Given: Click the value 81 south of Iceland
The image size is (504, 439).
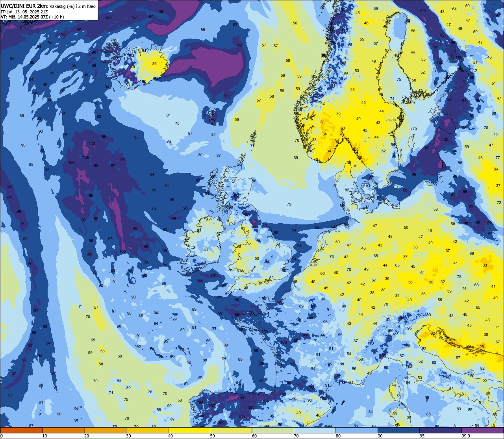Looking at the screenshot, I should [x=169, y=115].
